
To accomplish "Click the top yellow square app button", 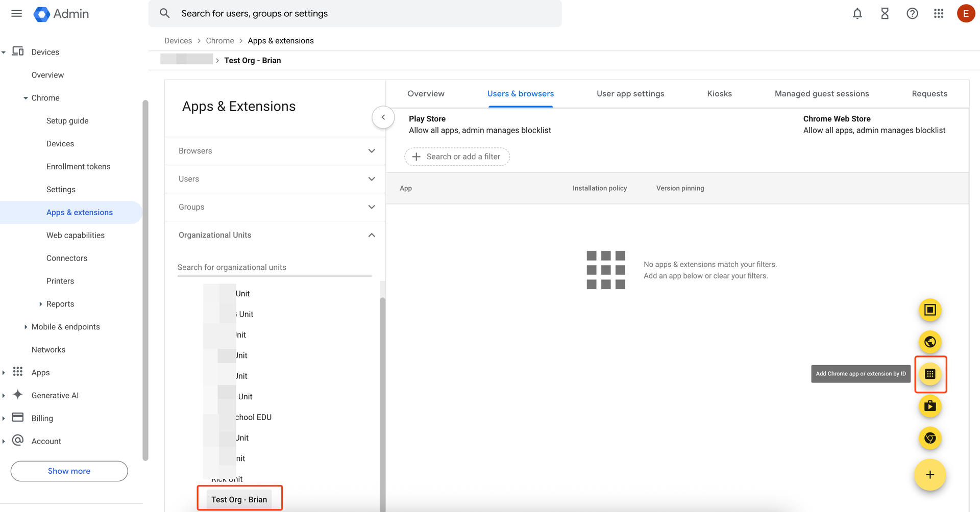I will click(x=930, y=310).
